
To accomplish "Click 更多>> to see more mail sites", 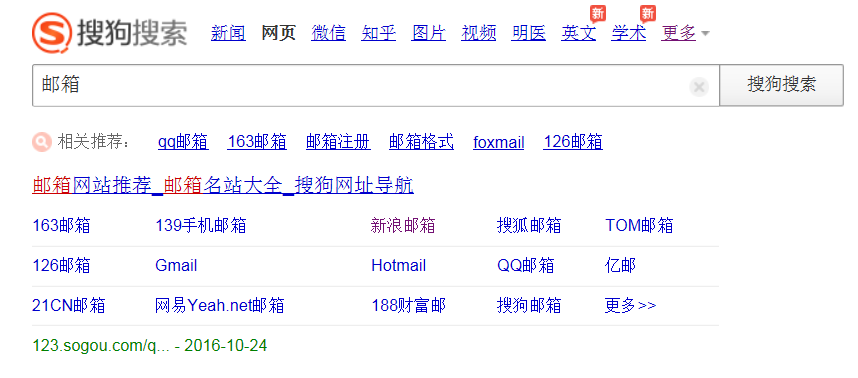I will pos(630,305).
